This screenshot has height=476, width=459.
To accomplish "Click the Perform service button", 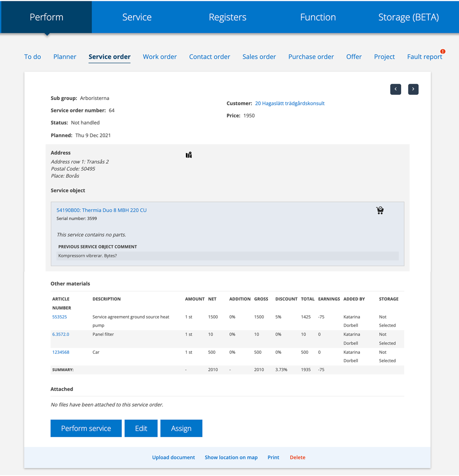I will pos(86,428).
